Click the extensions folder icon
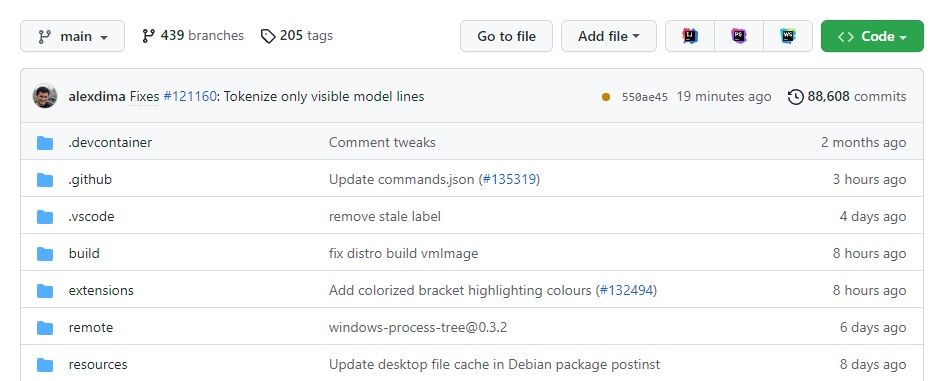The image size is (942, 381). point(45,290)
